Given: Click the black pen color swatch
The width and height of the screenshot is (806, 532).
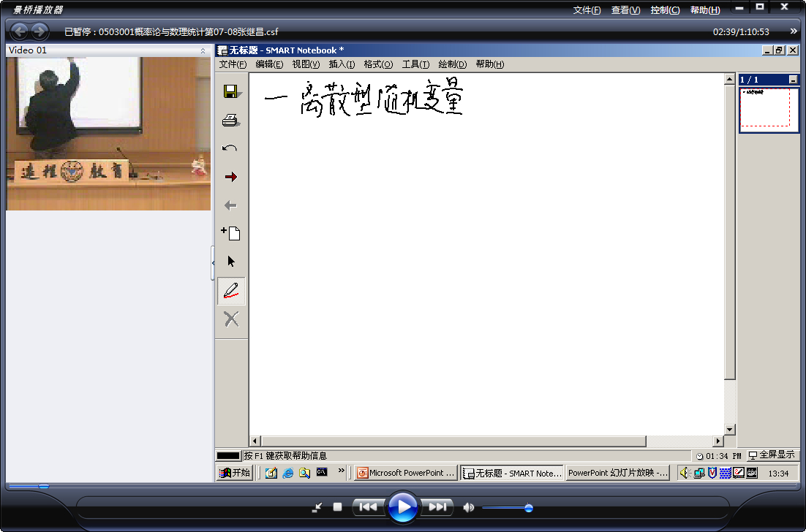Looking at the screenshot, I should click(x=228, y=455).
